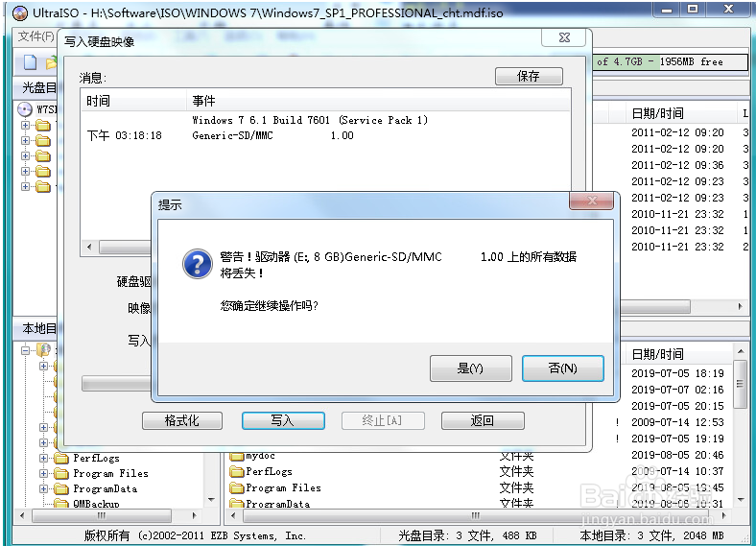Click the date 2019-07-05 18:19 entry
Viewport: 756px width, 546px height.
677,373
